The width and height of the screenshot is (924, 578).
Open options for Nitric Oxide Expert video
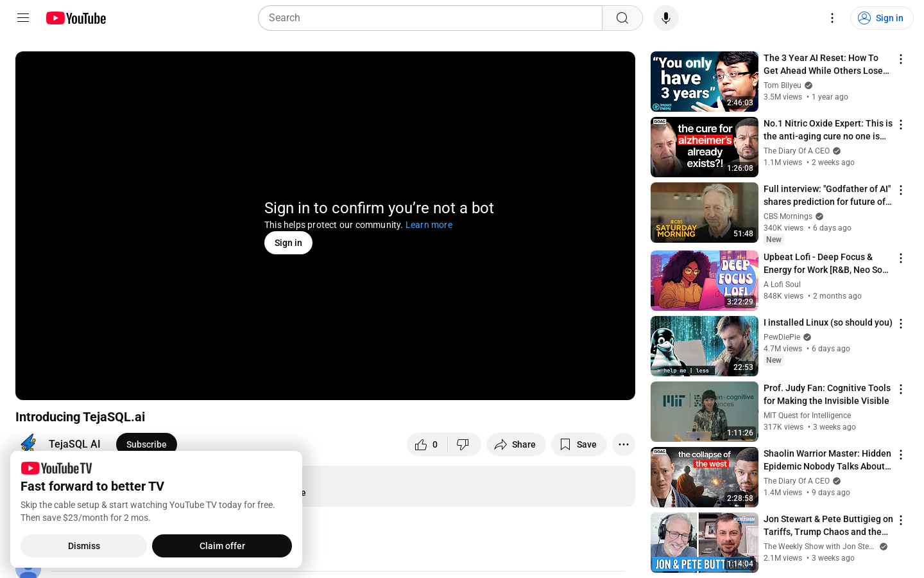[x=901, y=125]
